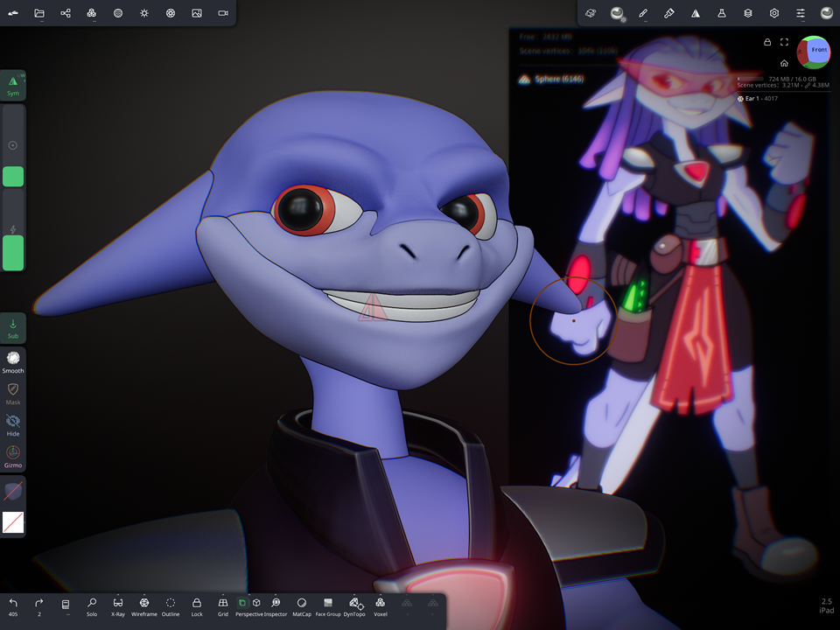Open Symmetry settings in top toolbar
The height and width of the screenshot is (630, 840).
pyautogui.click(x=696, y=13)
